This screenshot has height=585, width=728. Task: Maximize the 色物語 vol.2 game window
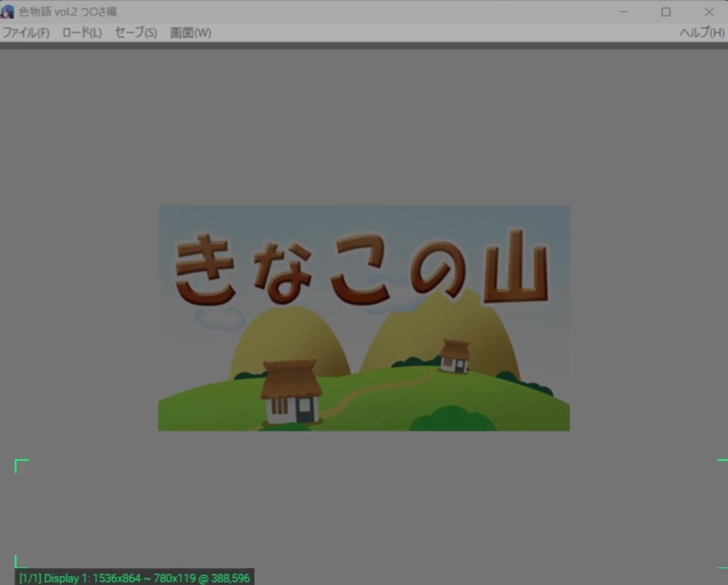point(666,11)
